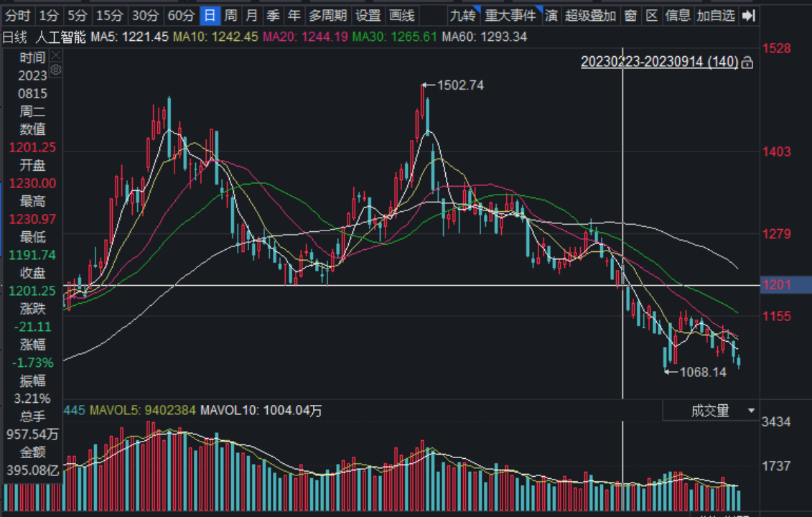Open the gear settings icon in the info panel
This screenshot has width=812, height=517.
56,70
